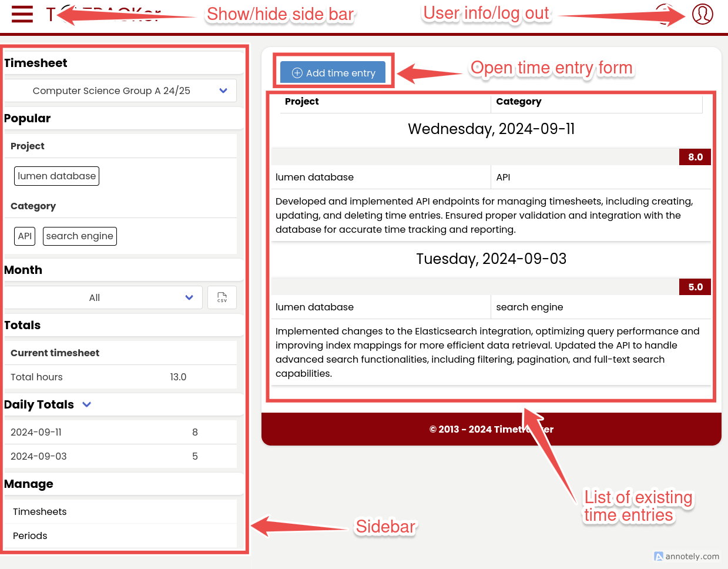Open the Wednesday API time entry description
The image size is (728, 569).
[484, 216]
